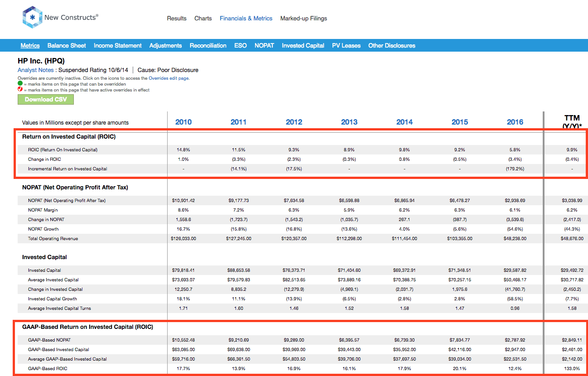Click TTM GAAP-Based ROIC value 133.0%
588x376 pixels.
(x=572, y=368)
